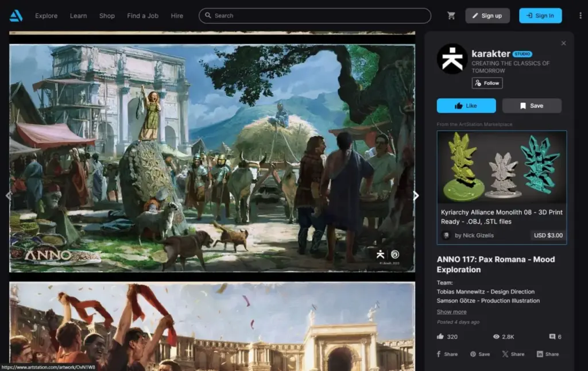Viewport: 588px width, 371px height.
Task: Click the ArtStation logo
Action: click(15, 16)
